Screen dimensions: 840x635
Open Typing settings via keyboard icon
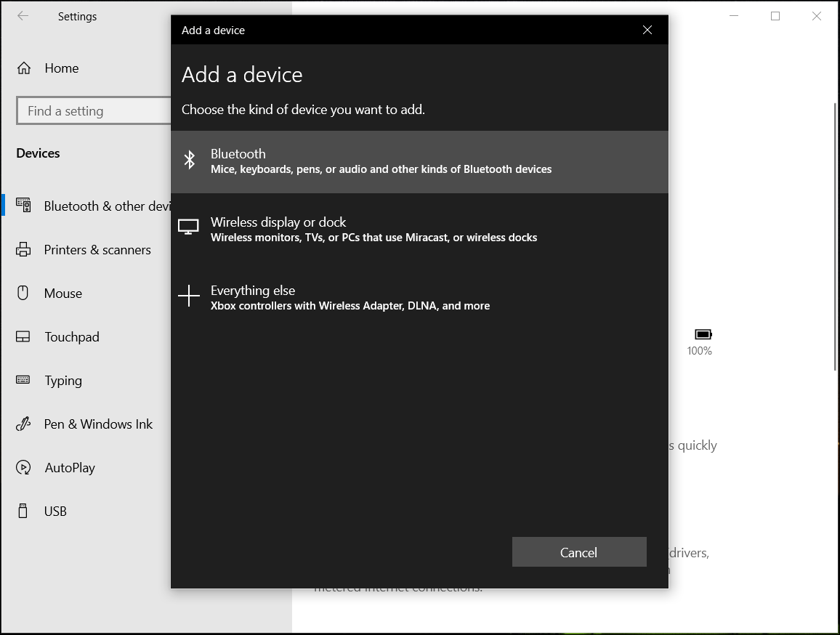click(23, 381)
